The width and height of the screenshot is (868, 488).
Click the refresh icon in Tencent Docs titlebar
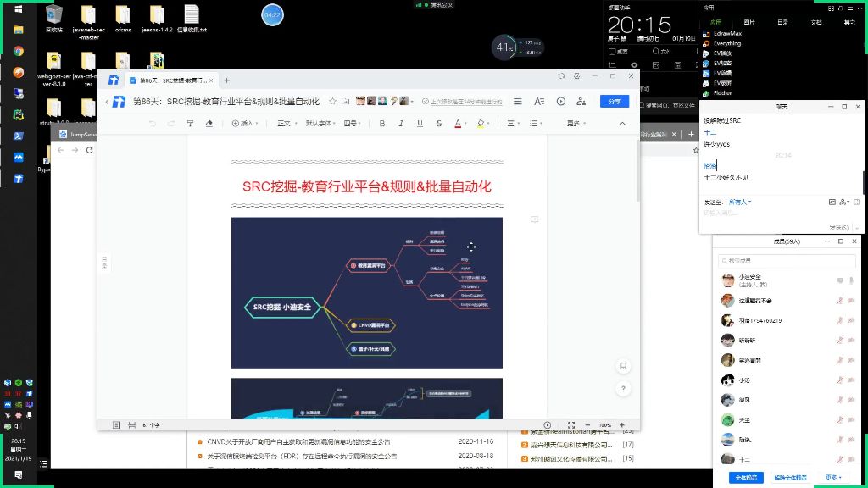pyautogui.click(x=561, y=76)
